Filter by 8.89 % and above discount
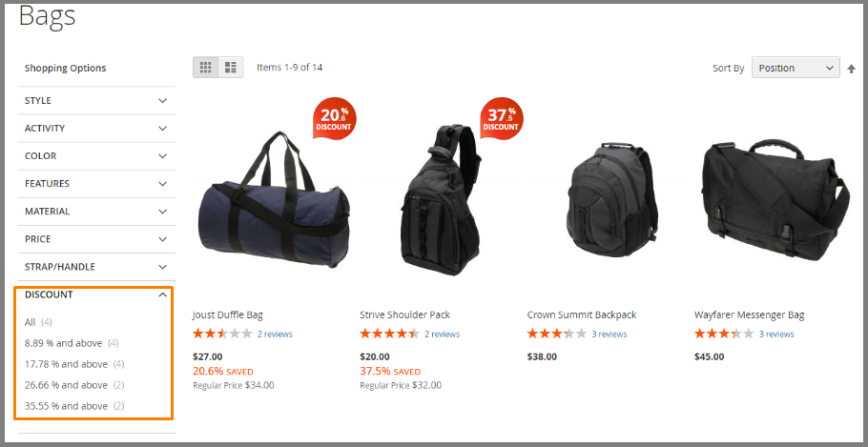Screen dimensions: 868x447 [x=72, y=343]
